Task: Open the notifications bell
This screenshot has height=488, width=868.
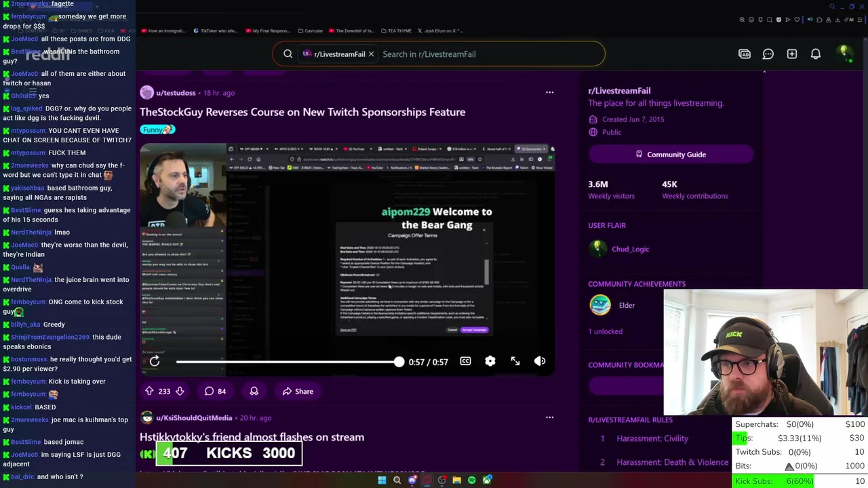Action: pos(816,54)
